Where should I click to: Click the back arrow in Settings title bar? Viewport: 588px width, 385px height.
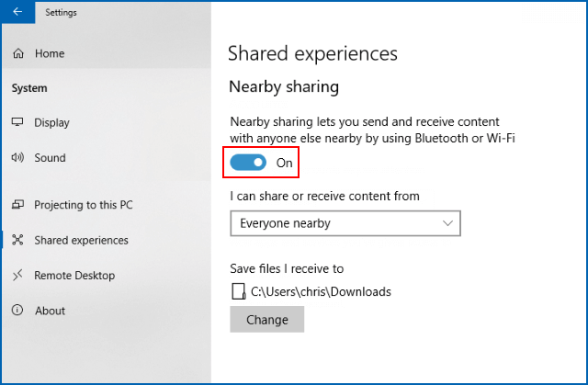pos(17,13)
